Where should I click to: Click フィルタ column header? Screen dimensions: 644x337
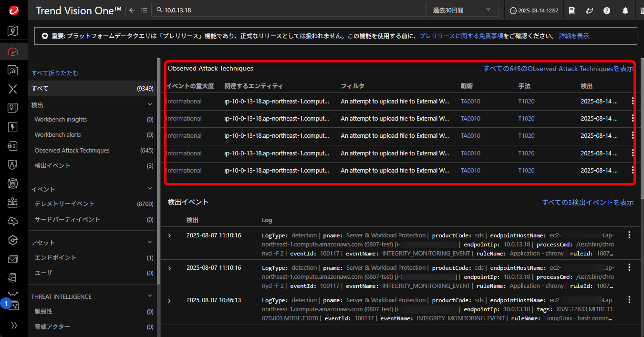tap(353, 86)
